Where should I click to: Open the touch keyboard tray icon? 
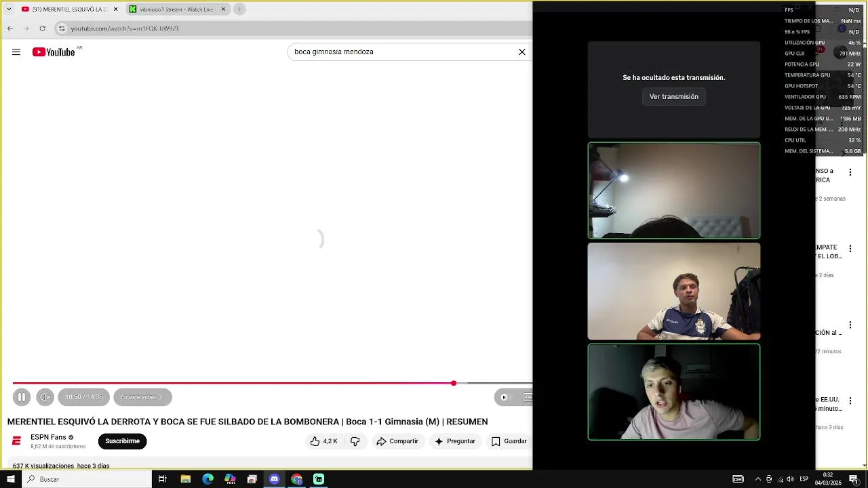click(x=738, y=479)
